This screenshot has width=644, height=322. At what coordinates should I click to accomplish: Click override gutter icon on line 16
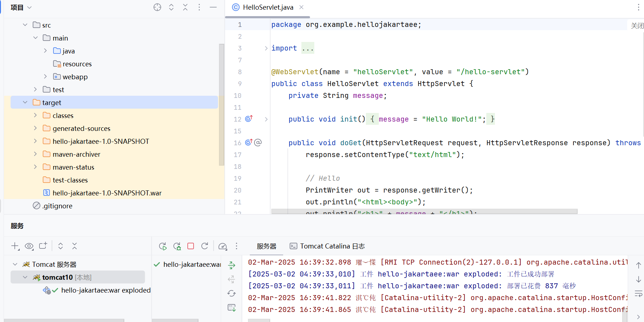pyautogui.click(x=249, y=142)
